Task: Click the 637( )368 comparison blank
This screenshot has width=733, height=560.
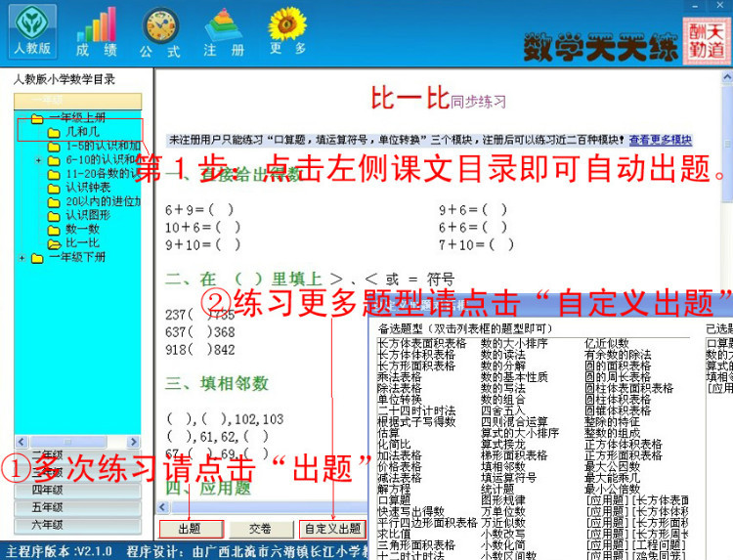Action: click(199, 332)
